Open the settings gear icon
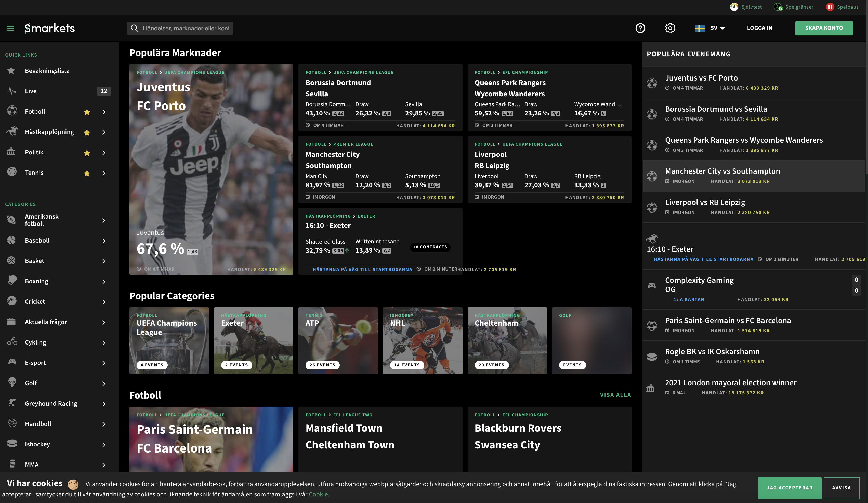Viewport: 868px width, 503px height. (x=669, y=28)
